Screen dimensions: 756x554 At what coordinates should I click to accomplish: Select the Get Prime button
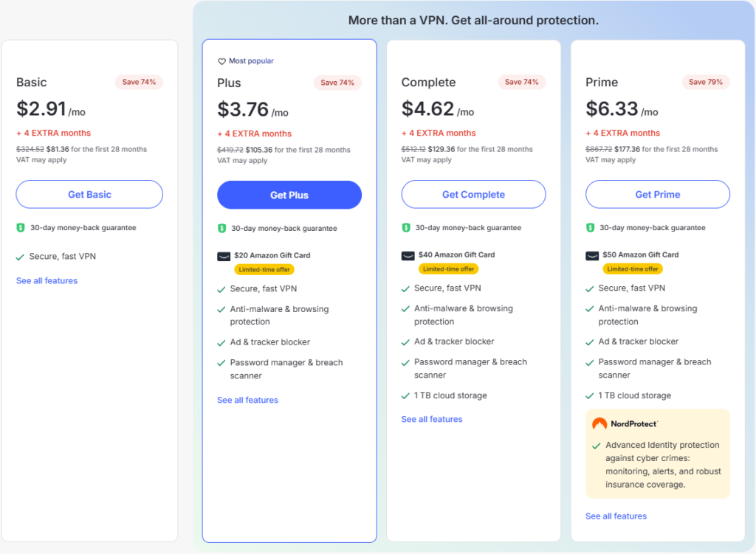coord(658,195)
